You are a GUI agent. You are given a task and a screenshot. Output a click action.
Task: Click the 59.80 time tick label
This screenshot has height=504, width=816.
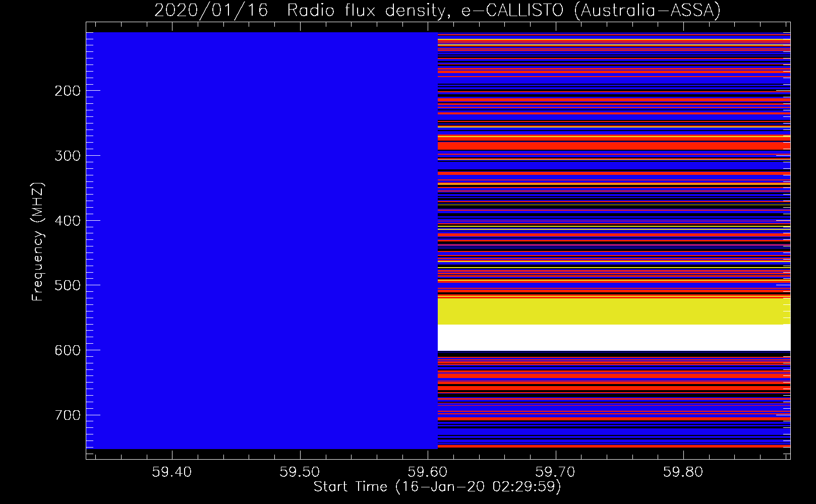coord(683,472)
